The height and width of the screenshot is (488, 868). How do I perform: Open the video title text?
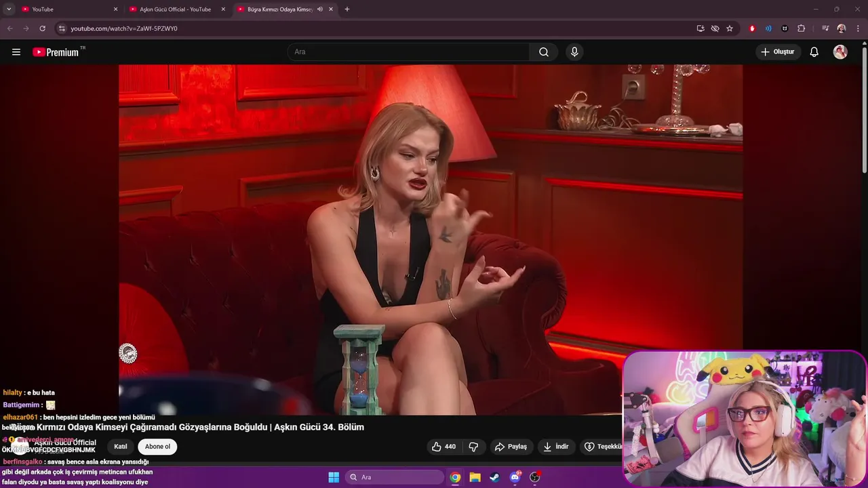pyautogui.click(x=187, y=427)
